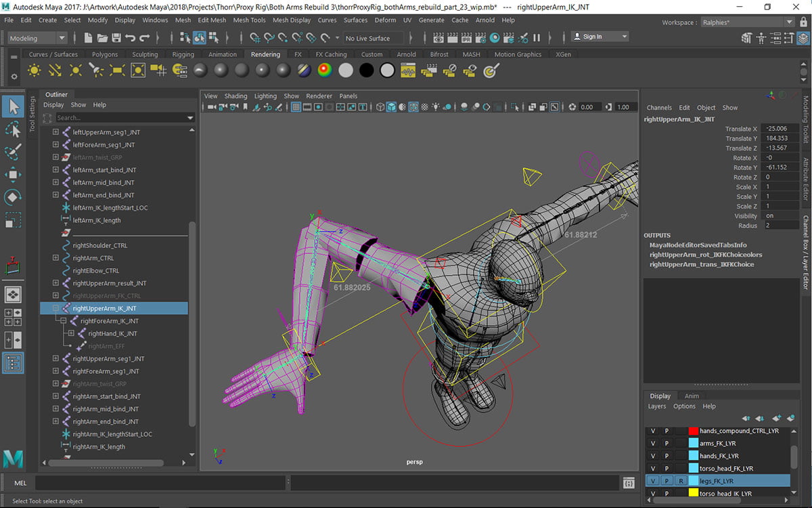Click rightUpperArm_trans_IKFKChoice in Outputs
This screenshot has height=508, width=812.
pos(701,264)
